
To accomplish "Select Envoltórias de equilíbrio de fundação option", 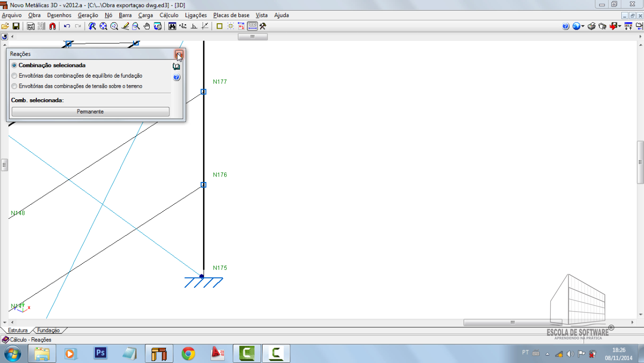I will [14, 76].
